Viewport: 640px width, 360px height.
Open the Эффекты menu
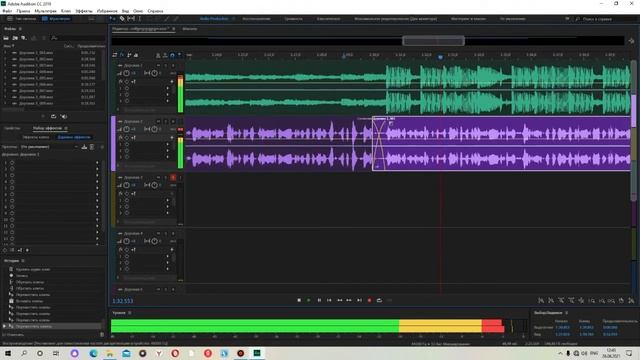pyautogui.click(x=84, y=11)
